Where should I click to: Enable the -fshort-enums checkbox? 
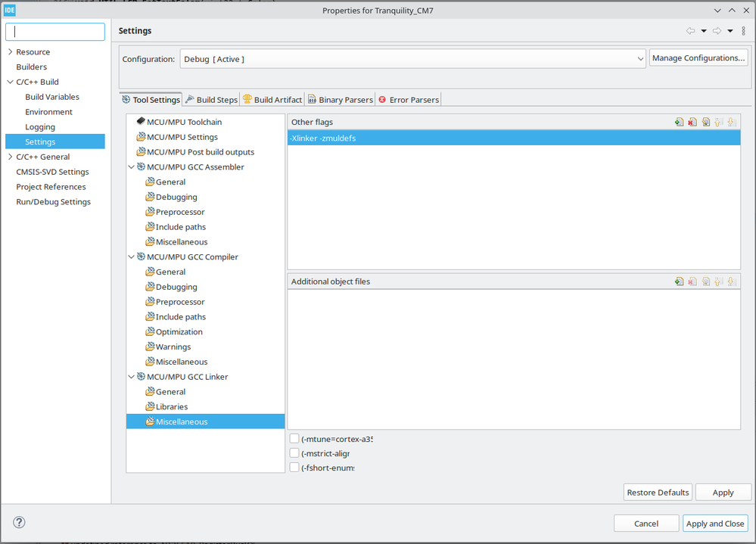coord(294,468)
